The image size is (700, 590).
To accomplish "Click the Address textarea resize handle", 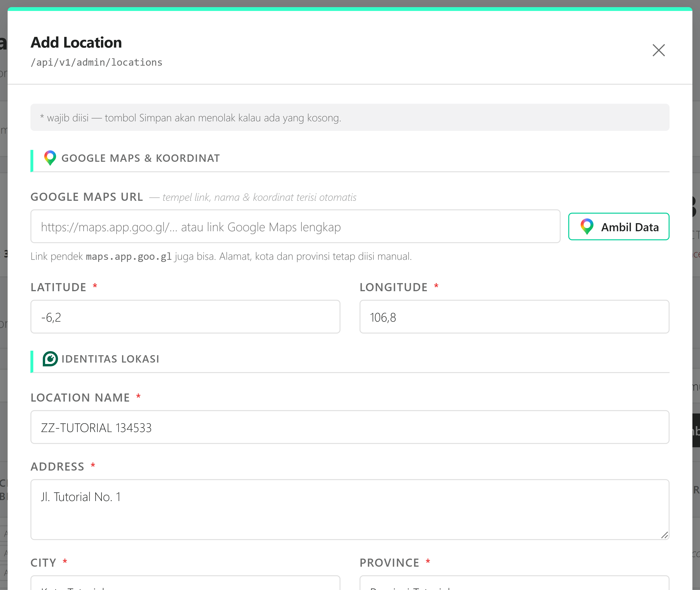I will tap(665, 535).
